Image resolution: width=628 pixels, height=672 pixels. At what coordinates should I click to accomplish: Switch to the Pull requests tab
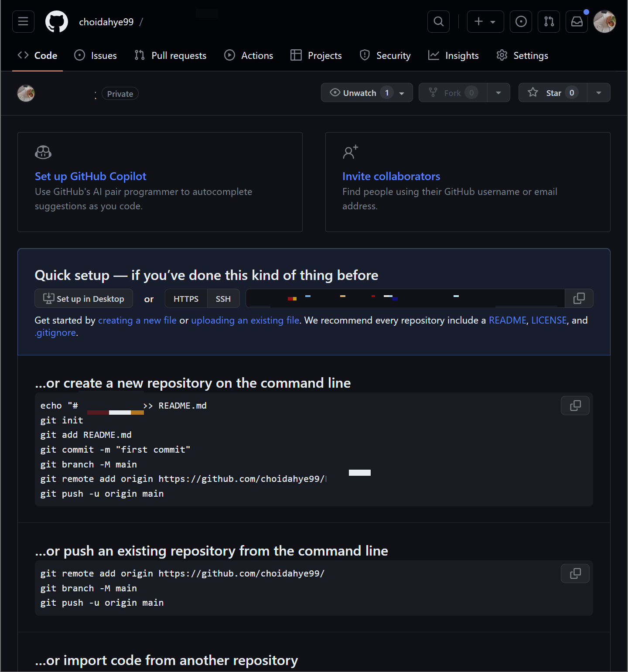171,55
